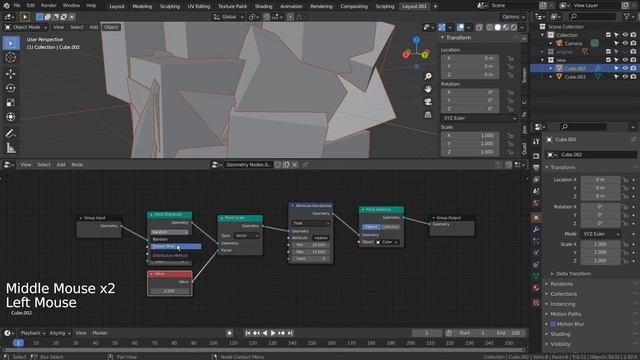Screen dimensions: 640x360
Task: Activate the Transform tool
Action: point(11,117)
